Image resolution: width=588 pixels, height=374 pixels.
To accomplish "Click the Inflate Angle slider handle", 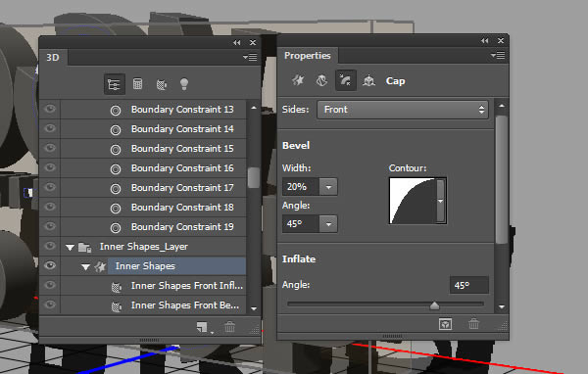I will (434, 305).
